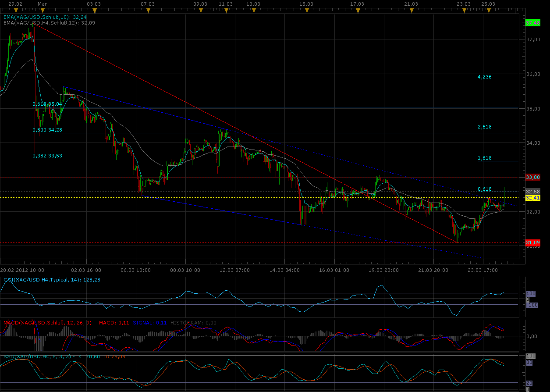Click the 02.03 16:00 time axis label

point(86,270)
